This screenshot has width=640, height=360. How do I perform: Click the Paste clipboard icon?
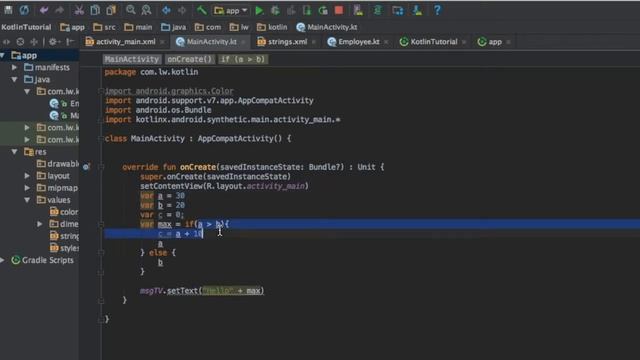tap(111, 10)
